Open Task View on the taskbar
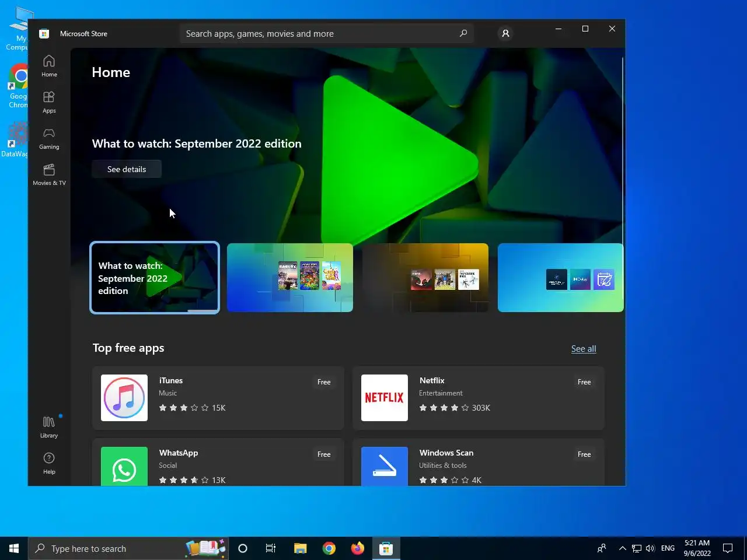This screenshot has width=747, height=560. [x=271, y=548]
